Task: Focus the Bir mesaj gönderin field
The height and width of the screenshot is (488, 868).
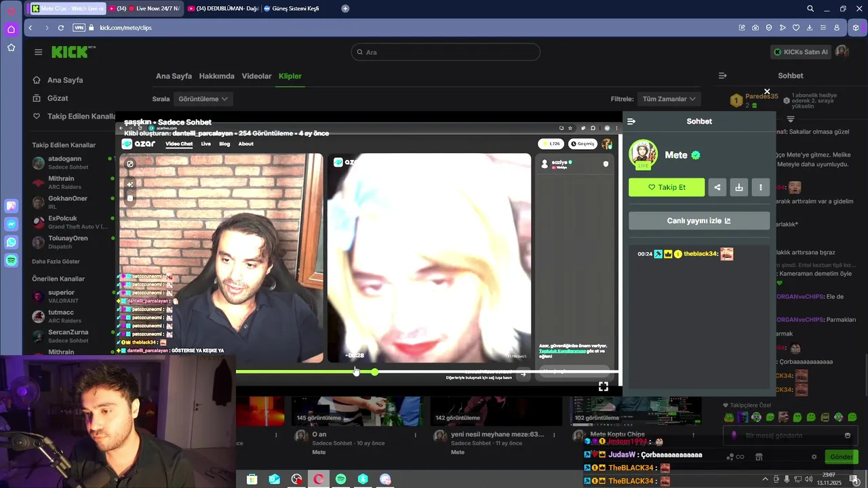Action: (x=790, y=436)
